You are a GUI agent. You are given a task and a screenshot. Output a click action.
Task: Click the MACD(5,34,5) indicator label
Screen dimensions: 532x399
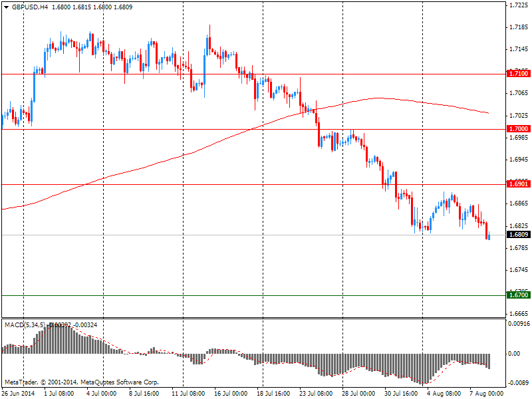click(x=25, y=325)
